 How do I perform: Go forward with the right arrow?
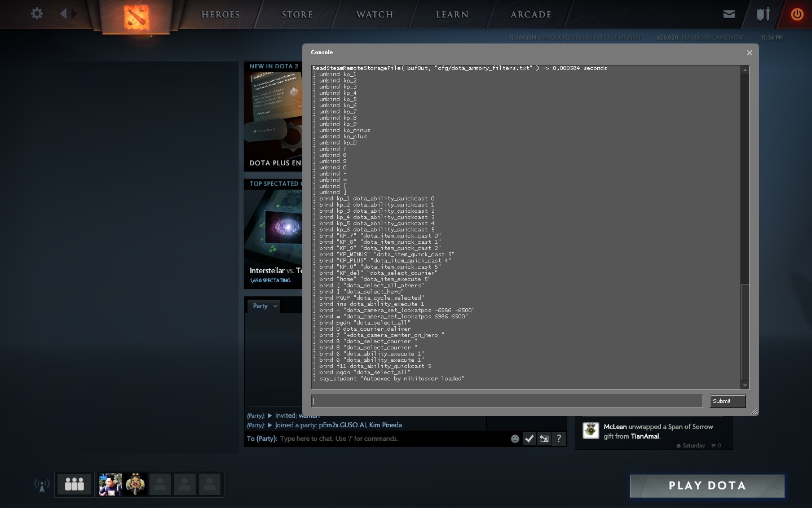[74, 14]
